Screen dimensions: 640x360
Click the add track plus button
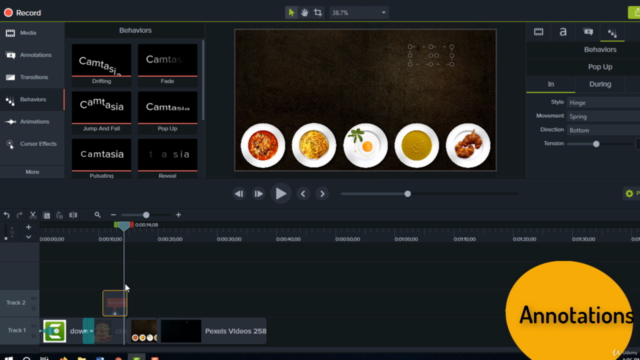[28, 227]
